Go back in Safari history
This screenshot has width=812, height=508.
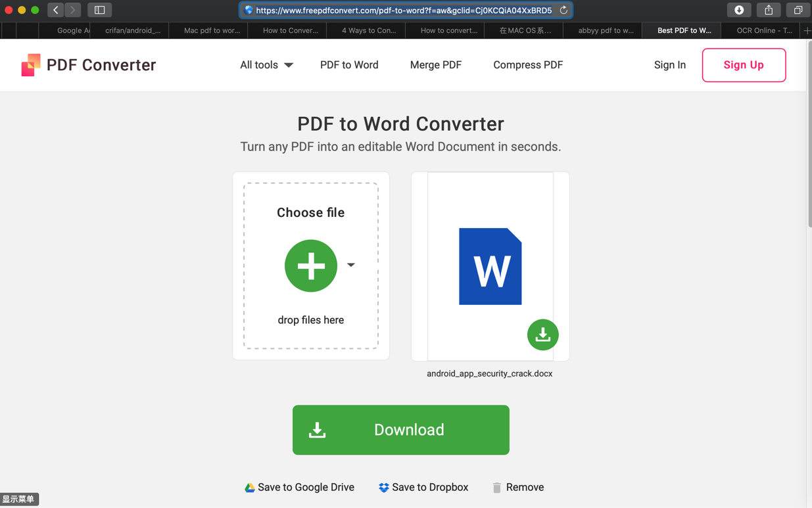point(56,10)
